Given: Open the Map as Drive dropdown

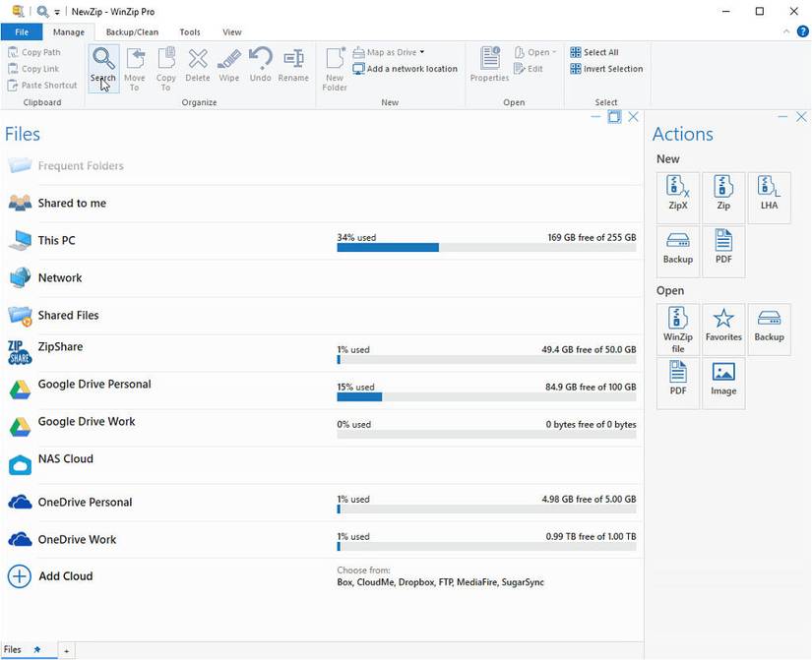Looking at the screenshot, I should coord(389,52).
